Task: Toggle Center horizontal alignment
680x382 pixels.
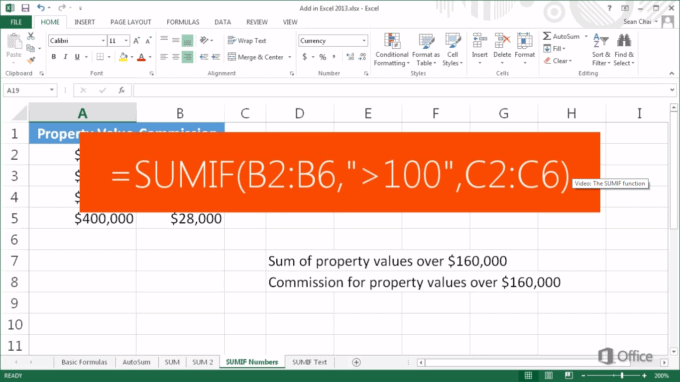Action: coord(176,57)
